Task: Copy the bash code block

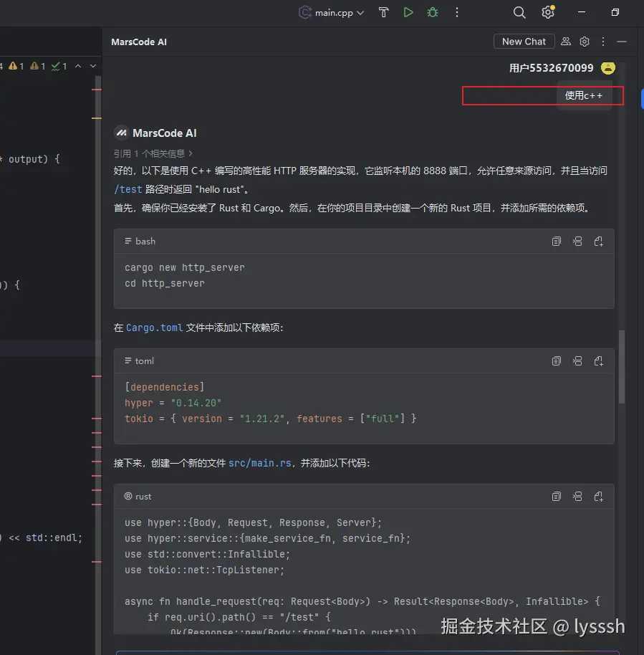Action: pos(557,241)
